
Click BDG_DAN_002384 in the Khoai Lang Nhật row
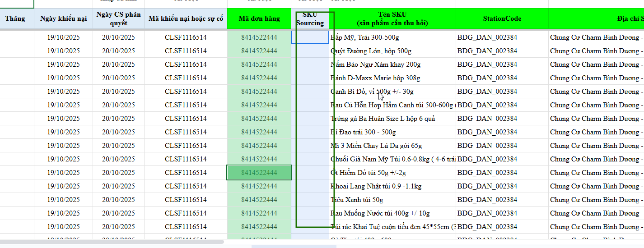pyautogui.click(x=502, y=186)
